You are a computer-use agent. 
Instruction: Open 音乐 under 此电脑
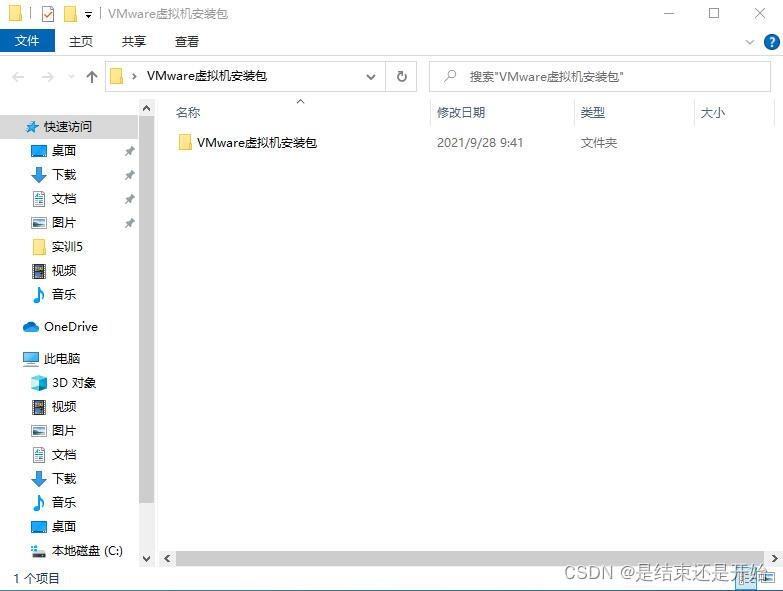(64, 503)
